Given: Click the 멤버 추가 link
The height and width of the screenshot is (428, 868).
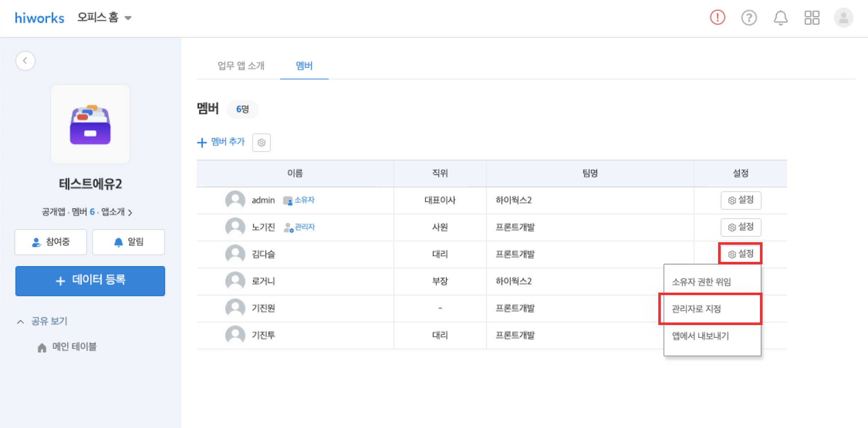Looking at the screenshot, I should point(221,142).
